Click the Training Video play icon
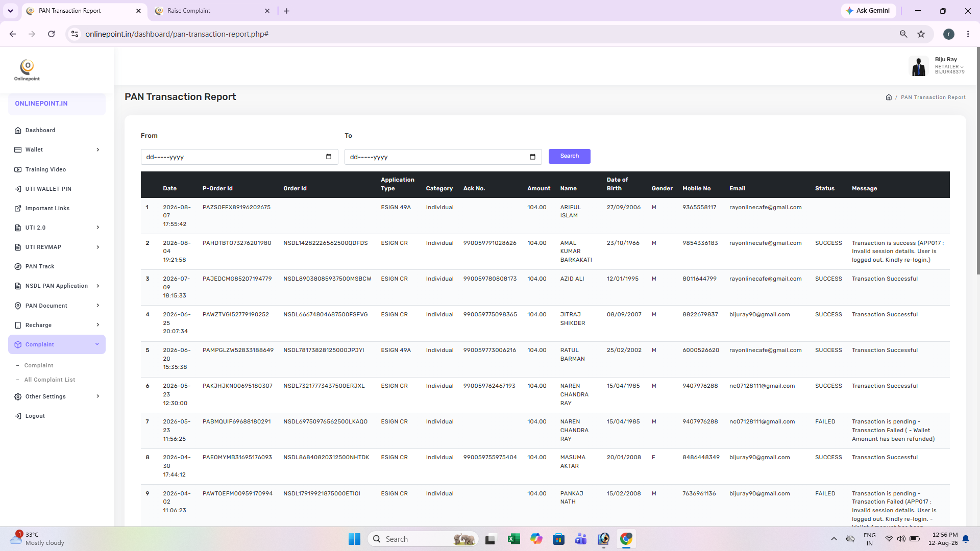The height and width of the screenshot is (551, 980). (x=18, y=169)
